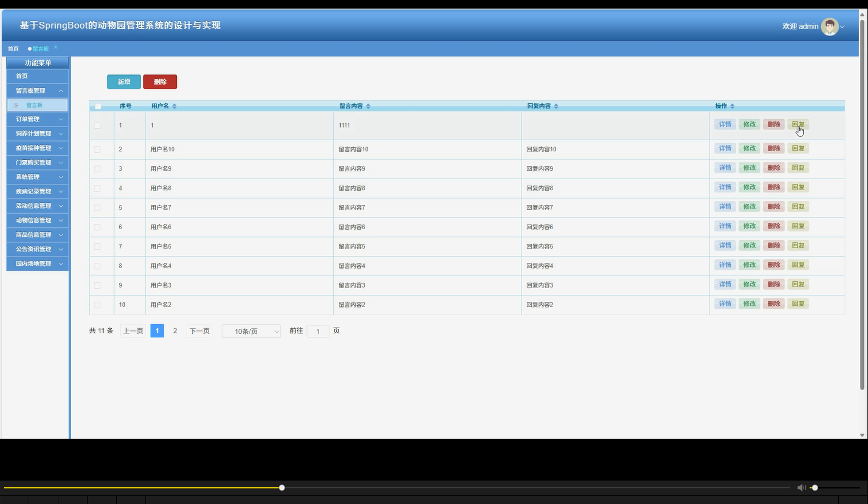This screenshot has width=868, height=504.
Task: Expand the 门票购买管理 menu
Action: 37,163
